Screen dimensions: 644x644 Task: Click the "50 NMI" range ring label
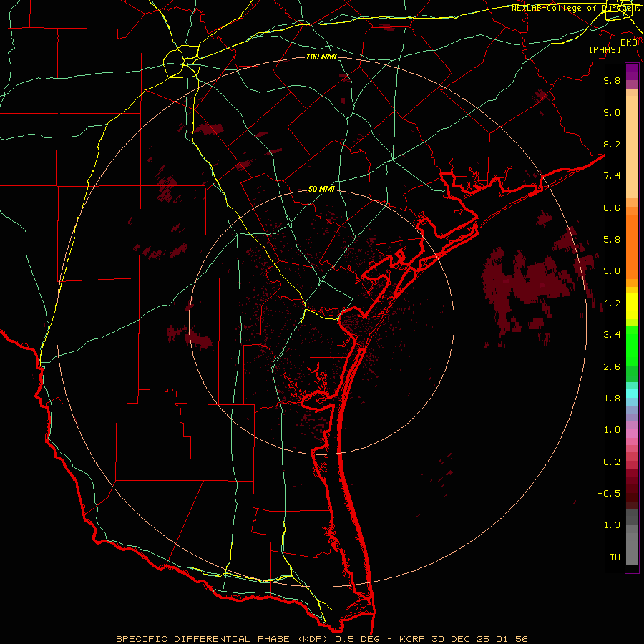(x=321, y=190)
